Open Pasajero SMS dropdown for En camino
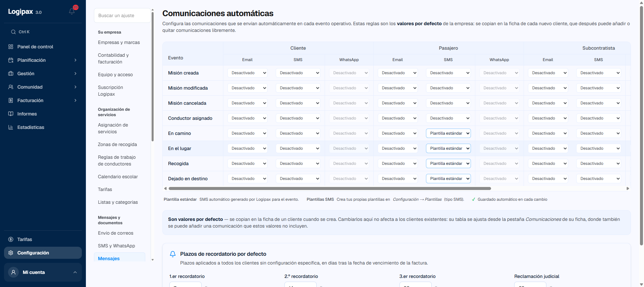644x287 pixels. click(448, 133)
